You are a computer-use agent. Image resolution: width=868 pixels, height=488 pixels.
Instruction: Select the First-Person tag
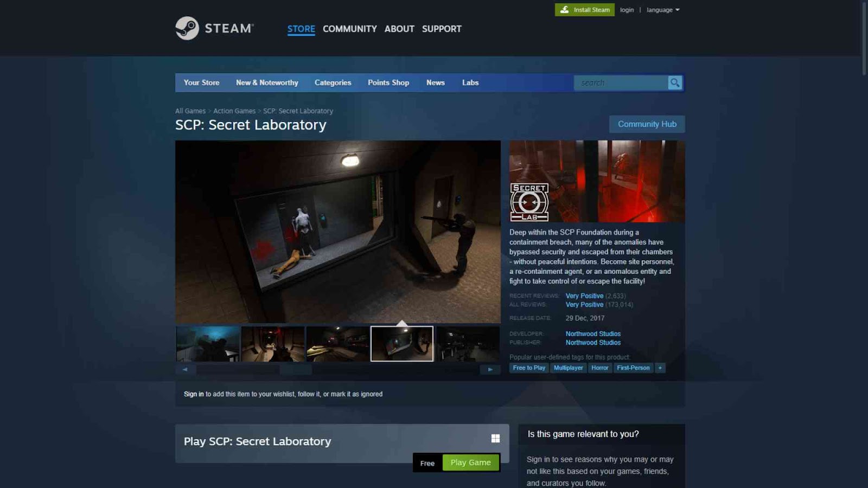pos(633,368)
